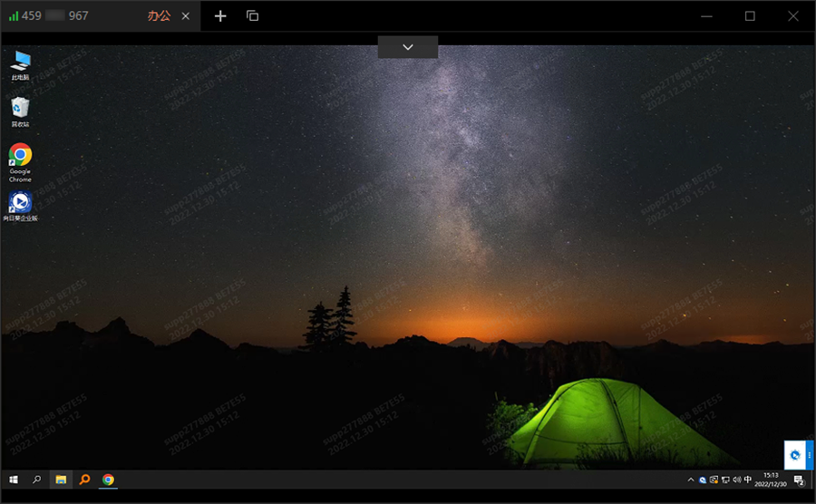Select the 此电脑 desktop icon
This screenshot has width=816, height=504.
20,64
